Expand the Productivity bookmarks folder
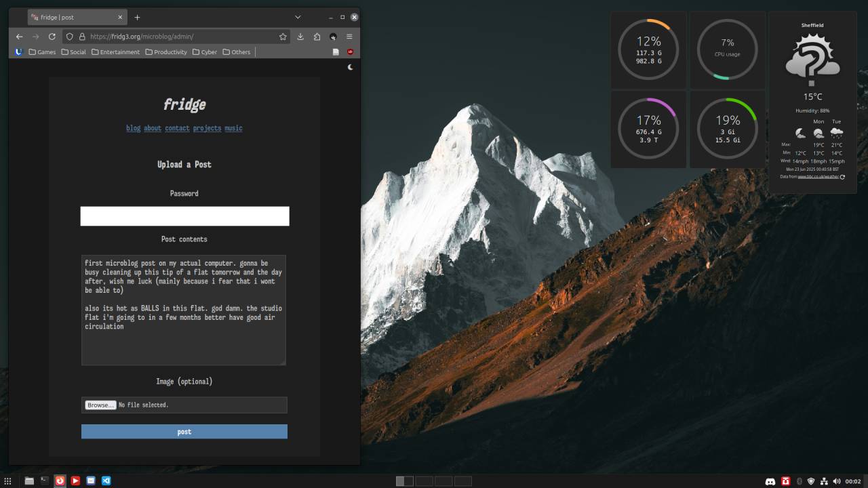The height and width of the screenshot is (488, 868). click(166, 52)
